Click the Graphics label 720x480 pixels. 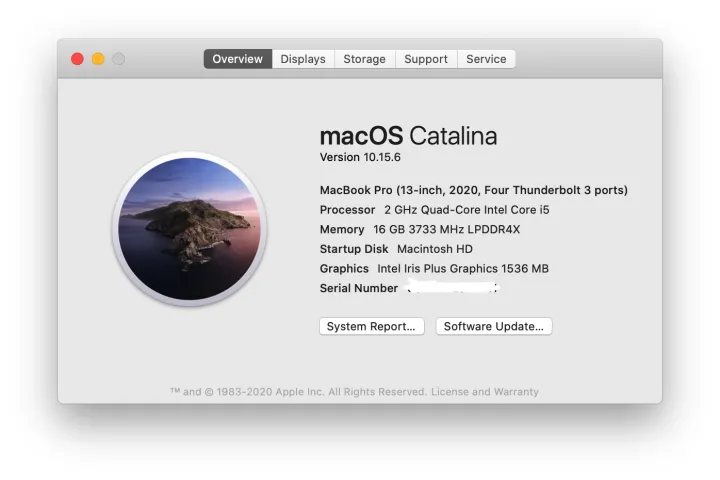point(344,269)
